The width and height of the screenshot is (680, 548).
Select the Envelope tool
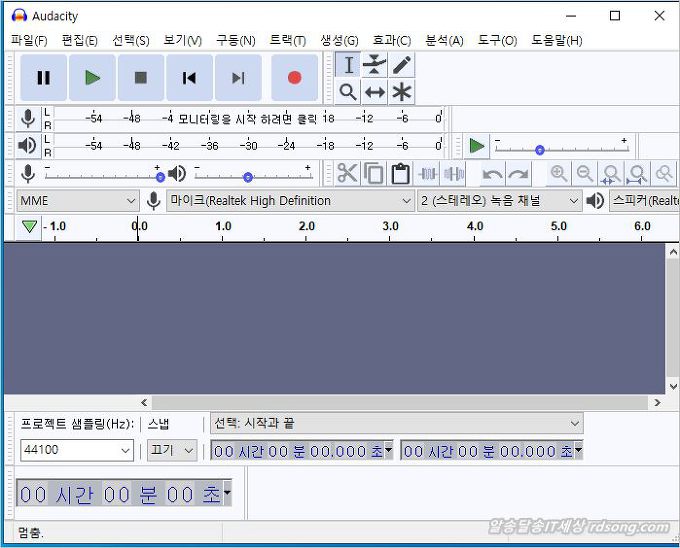pyautogui.click(x=375, y=65)
